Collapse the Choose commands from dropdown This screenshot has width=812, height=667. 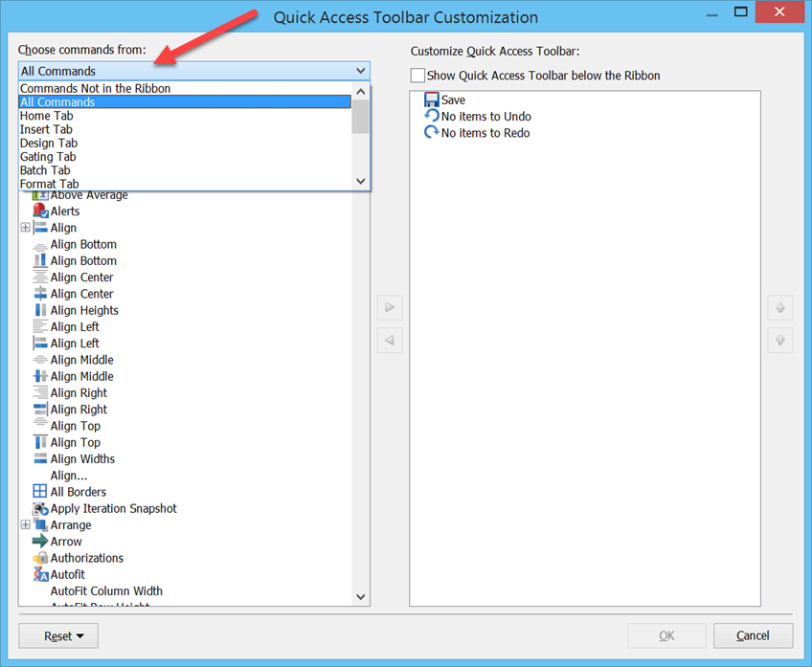coord(360,71)
